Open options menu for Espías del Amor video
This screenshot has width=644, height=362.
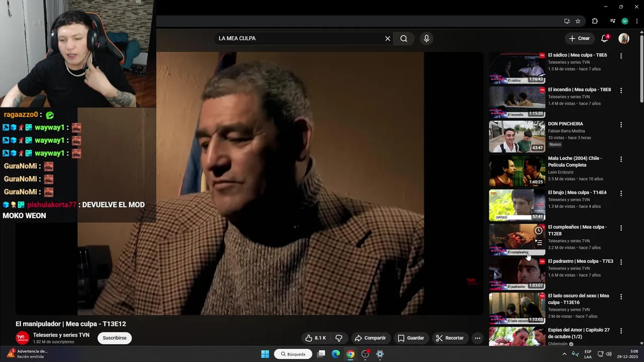[x=621, y=331]
